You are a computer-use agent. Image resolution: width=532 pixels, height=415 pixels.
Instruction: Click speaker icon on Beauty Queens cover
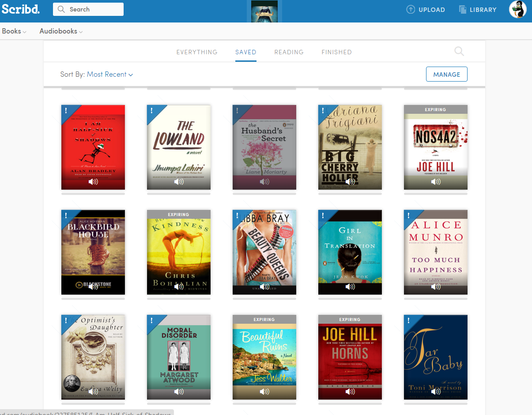pos(264,287)
